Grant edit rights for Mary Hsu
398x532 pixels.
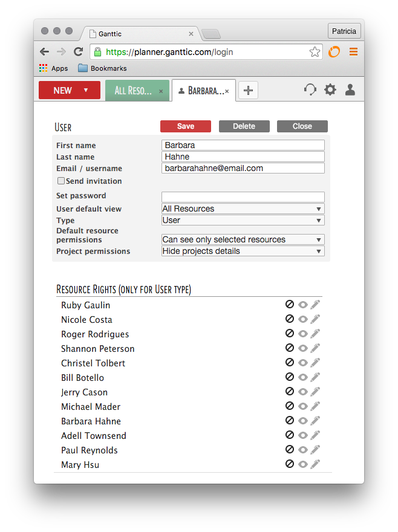(x=315, y=464)
